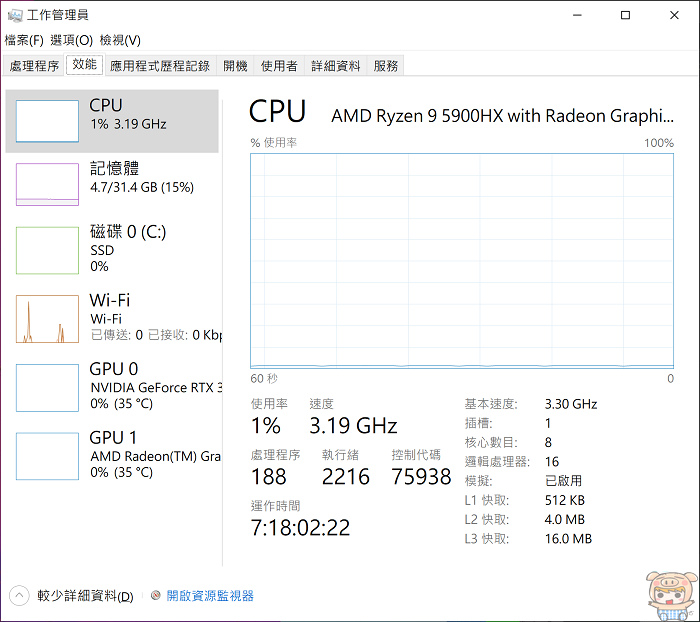
Task: Open the 檢視(V) menu
Action: tap(120, 40)
